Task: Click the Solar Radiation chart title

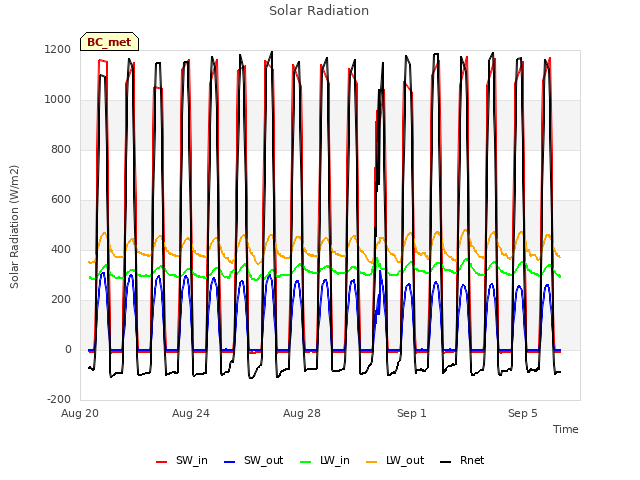Action: (319, 11)
